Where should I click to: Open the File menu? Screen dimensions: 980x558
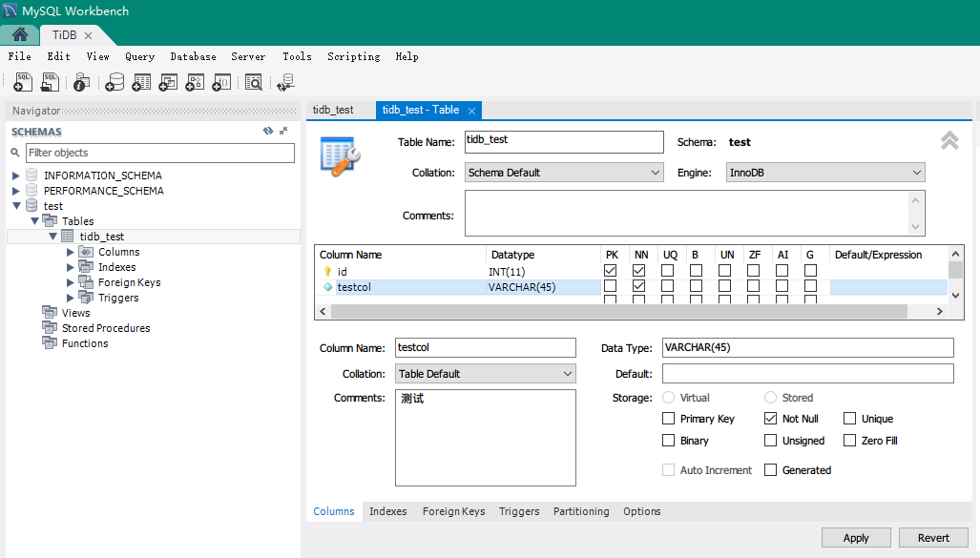pos(19,56)
